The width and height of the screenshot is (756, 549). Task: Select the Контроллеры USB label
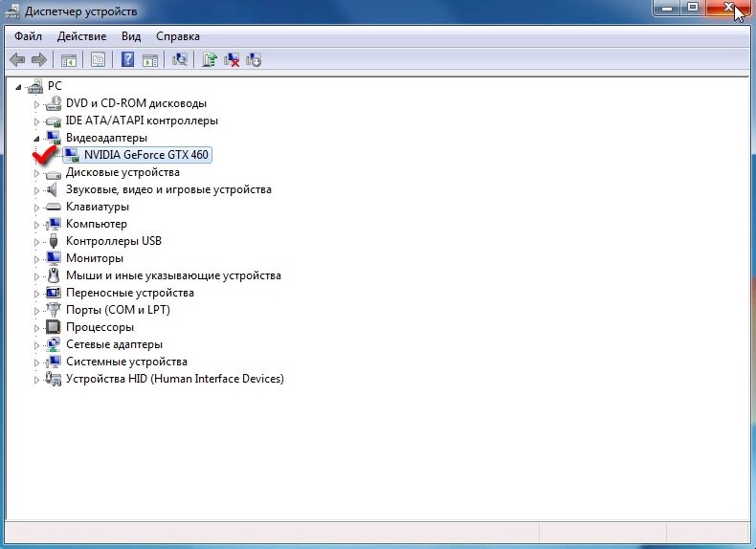click(x=114, y=241)
